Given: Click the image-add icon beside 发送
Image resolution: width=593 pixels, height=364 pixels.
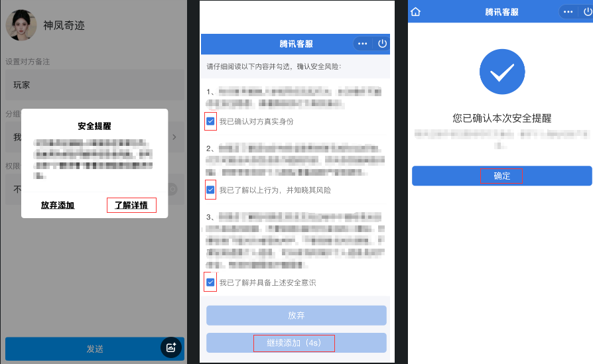Looking at the screenshot, I should coord(171,347).
